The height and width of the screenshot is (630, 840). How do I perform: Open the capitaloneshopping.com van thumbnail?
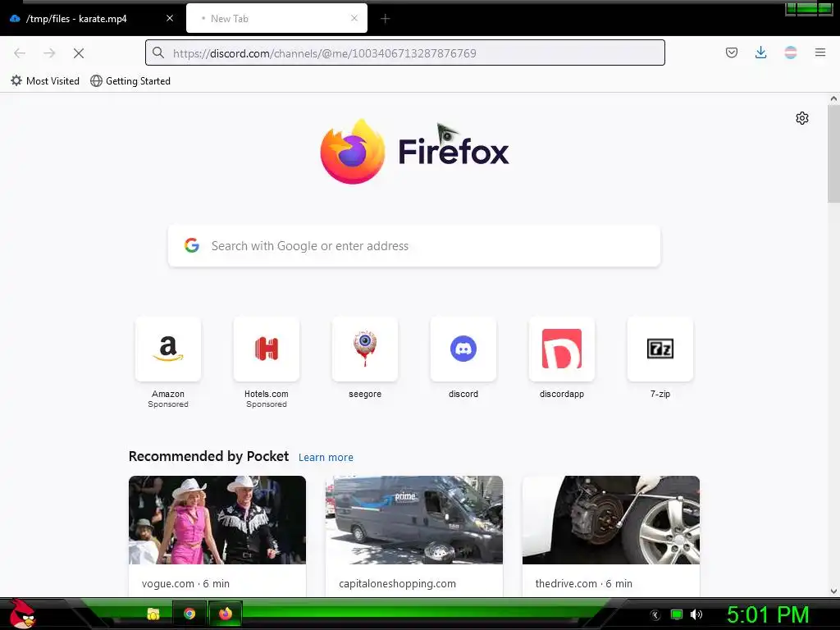click(x=414, y=519)
